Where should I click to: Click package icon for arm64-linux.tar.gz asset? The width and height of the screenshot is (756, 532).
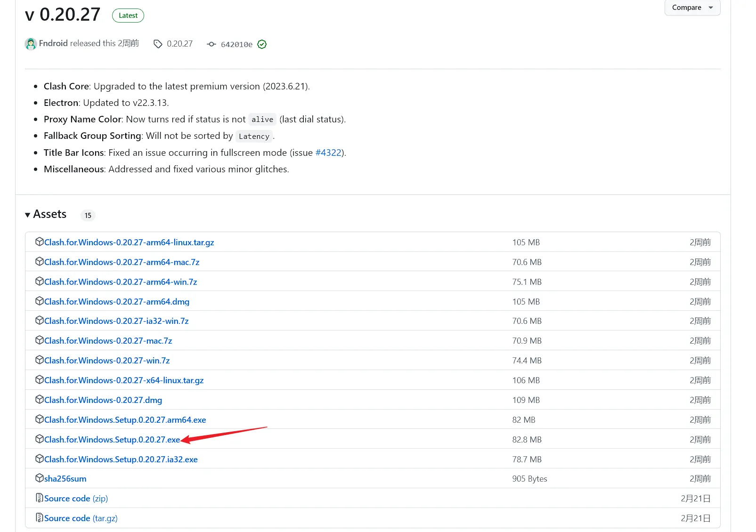[40, 242]
